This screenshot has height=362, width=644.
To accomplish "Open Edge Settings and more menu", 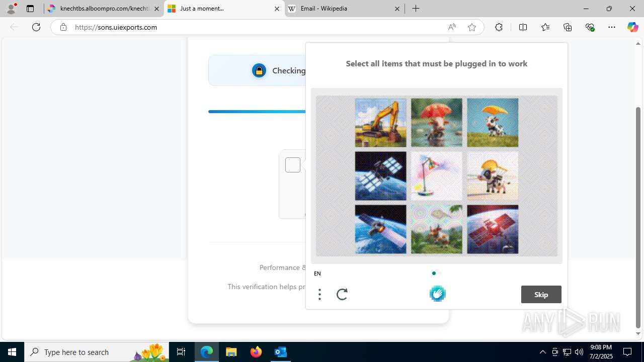I will click(x=612, y=27).
